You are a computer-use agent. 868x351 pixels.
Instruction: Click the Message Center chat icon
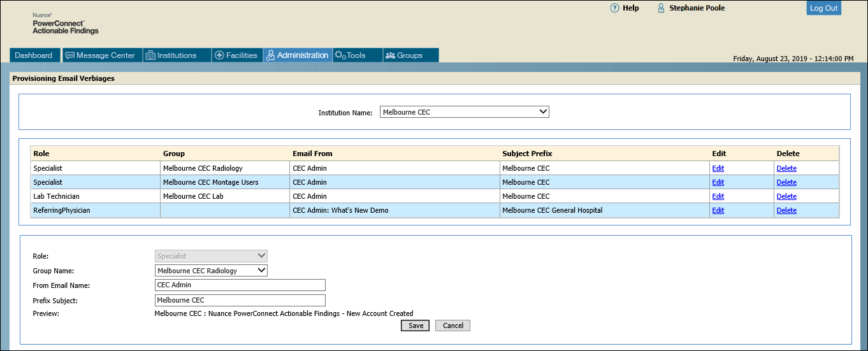70,55
